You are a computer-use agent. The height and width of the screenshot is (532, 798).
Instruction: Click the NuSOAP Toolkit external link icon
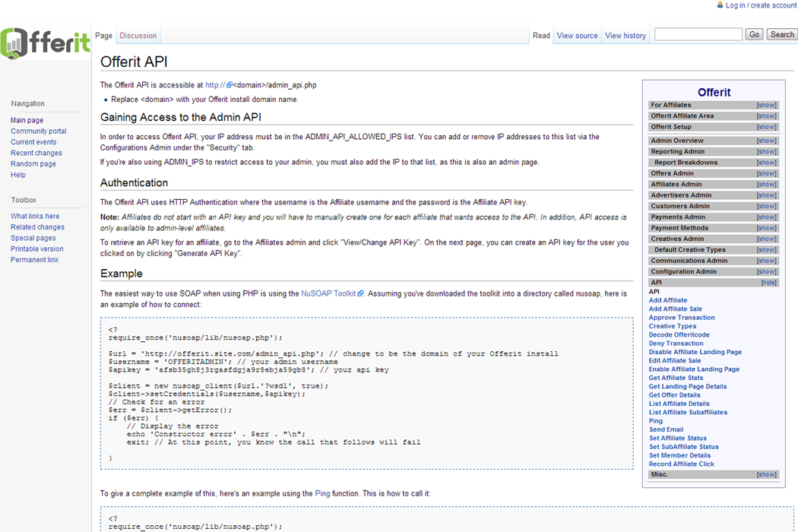pos(361,293)
